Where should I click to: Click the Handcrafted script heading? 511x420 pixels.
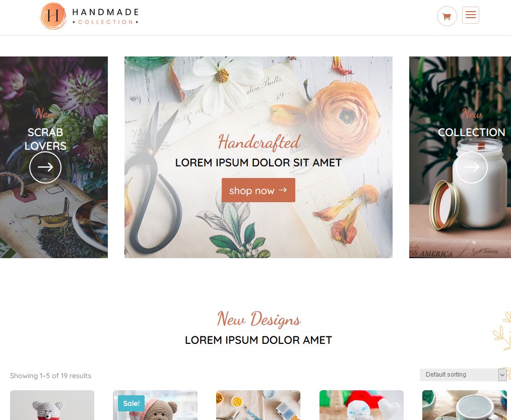click(x=259, y=143)
